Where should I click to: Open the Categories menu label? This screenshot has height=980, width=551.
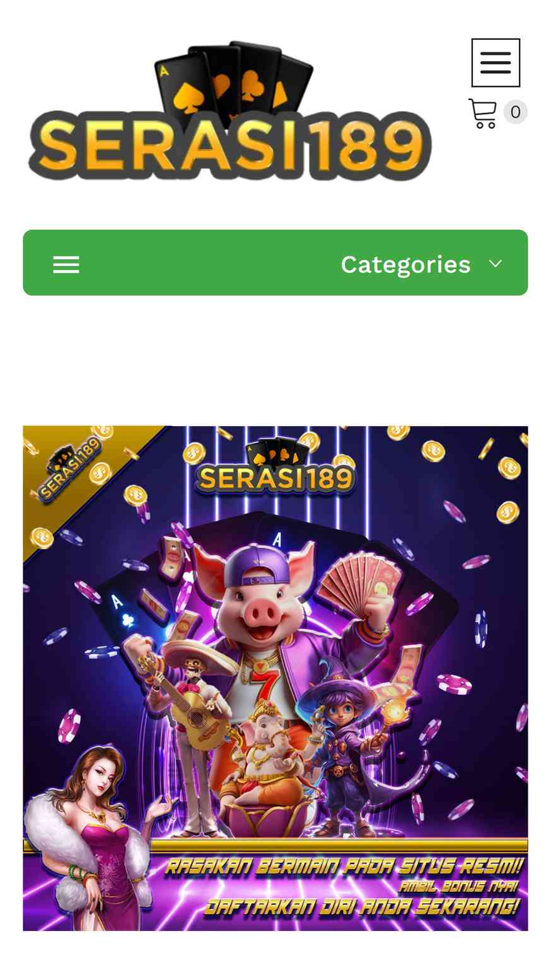pos(405,264)
